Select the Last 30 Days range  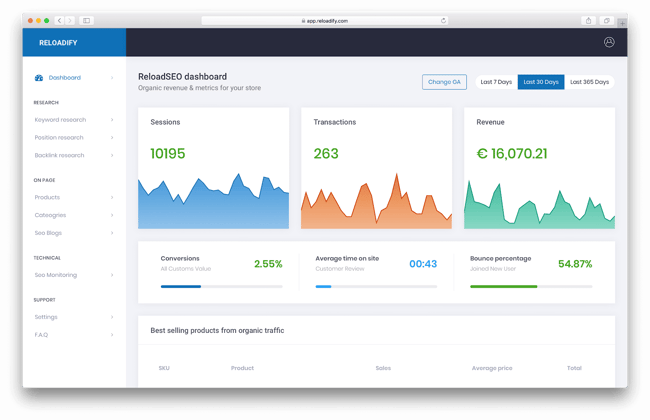[x=541, y=82]
